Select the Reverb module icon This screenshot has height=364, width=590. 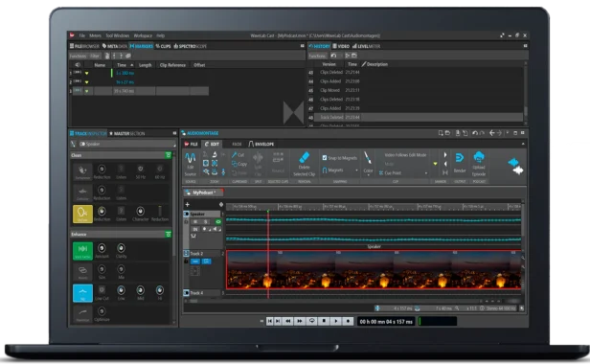click(x=82, y=272)
